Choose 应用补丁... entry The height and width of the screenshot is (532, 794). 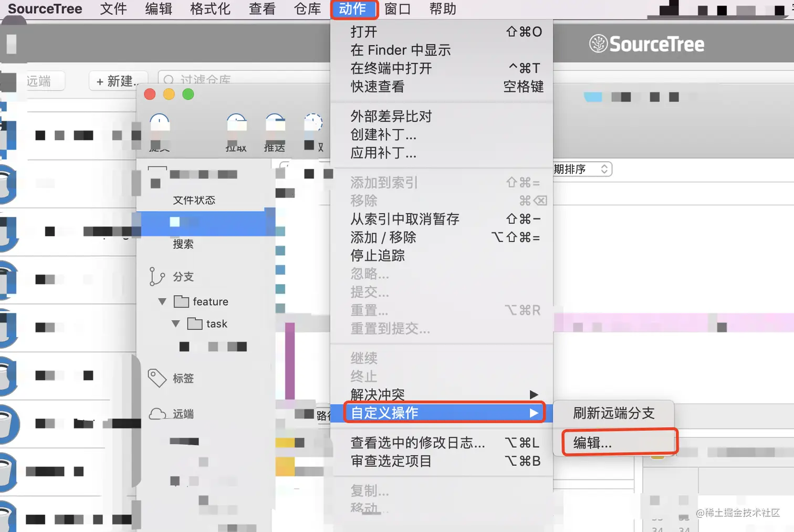tap(442, 153)
